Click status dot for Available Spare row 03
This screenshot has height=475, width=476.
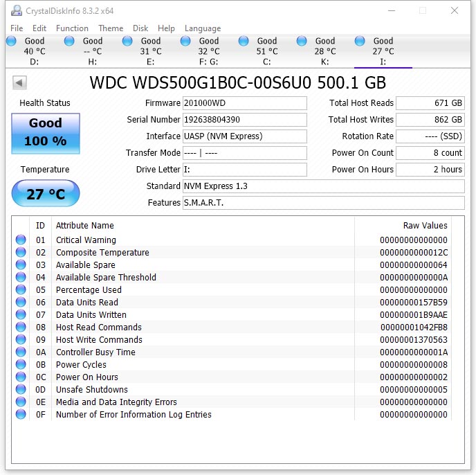(x=21, y=265)
